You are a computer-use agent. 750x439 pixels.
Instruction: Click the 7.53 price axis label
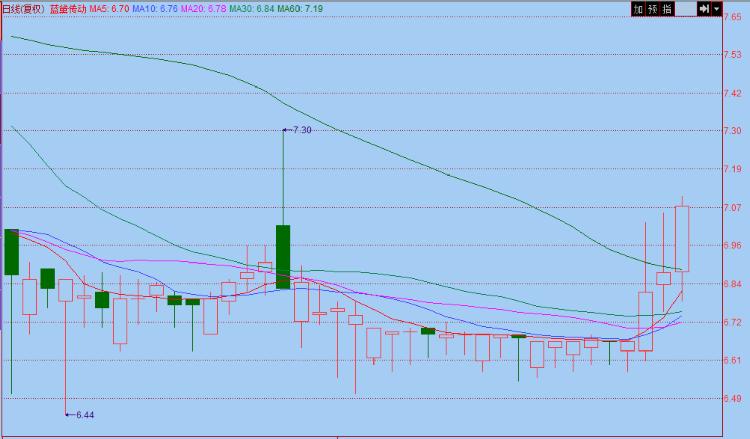pyautogui.click(x=733, y=55)
